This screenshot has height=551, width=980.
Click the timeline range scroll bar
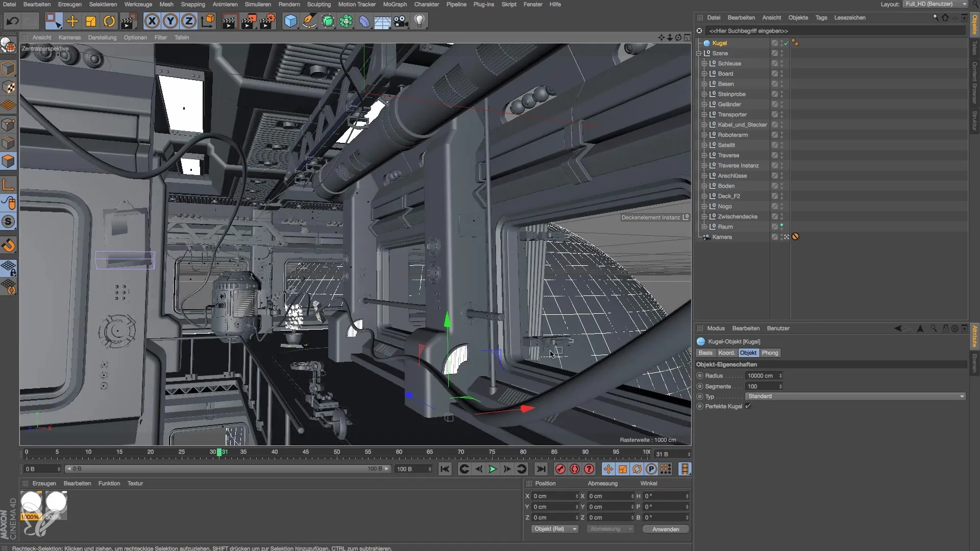coord(228,469)
